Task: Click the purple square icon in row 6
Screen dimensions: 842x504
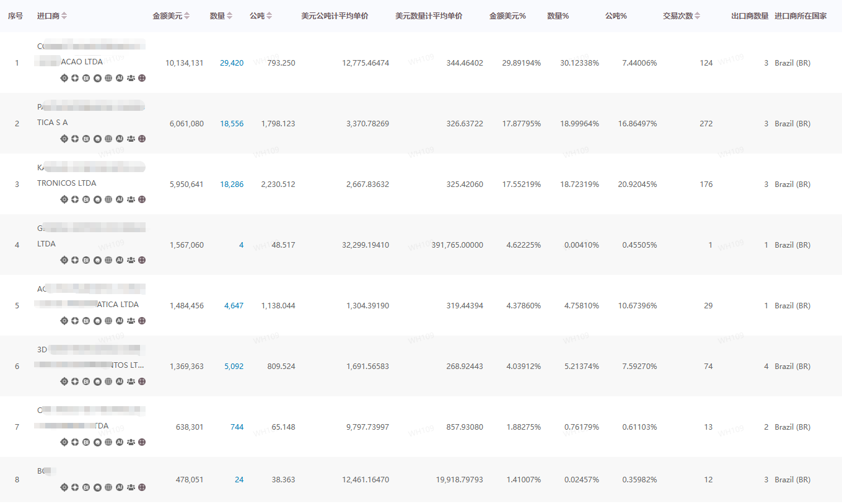Action: tap(142, 381)
